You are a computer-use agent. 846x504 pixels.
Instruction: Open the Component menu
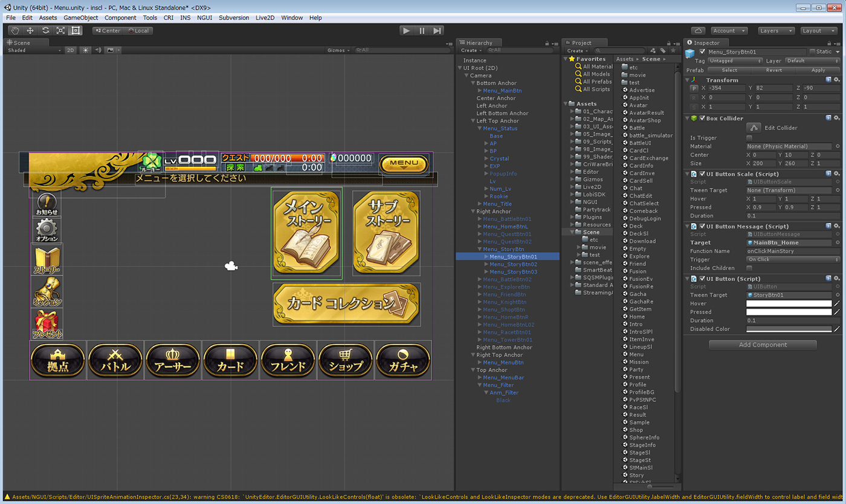point(120,18)
